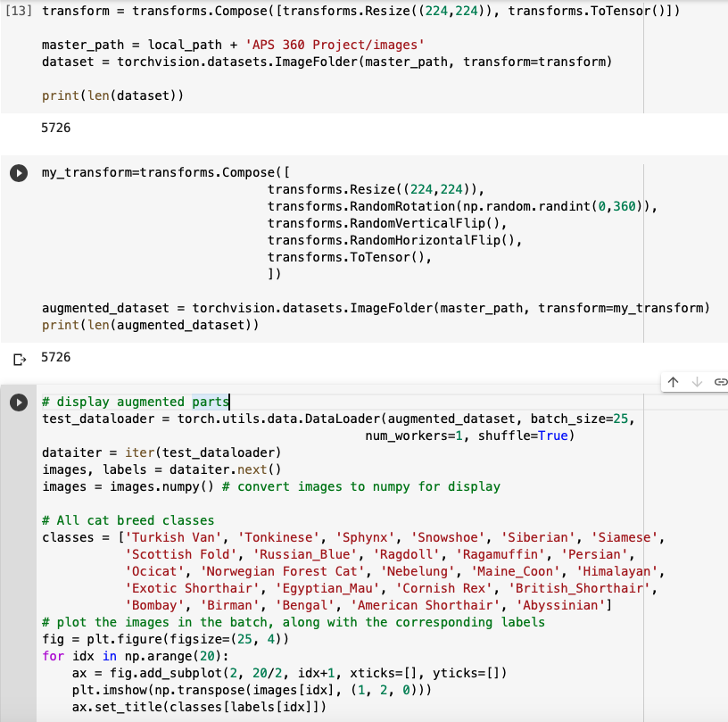Image resolution: width=728 pixels, height=722 pixels.
Task: Click the transforms.RandomVerticalFlip() line
Action: pos(387,223)
